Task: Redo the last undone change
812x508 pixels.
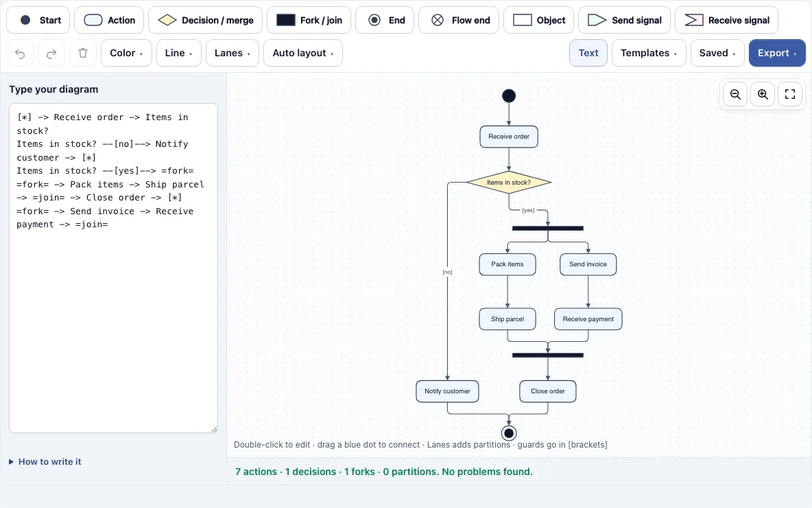Action: [51, 53]
